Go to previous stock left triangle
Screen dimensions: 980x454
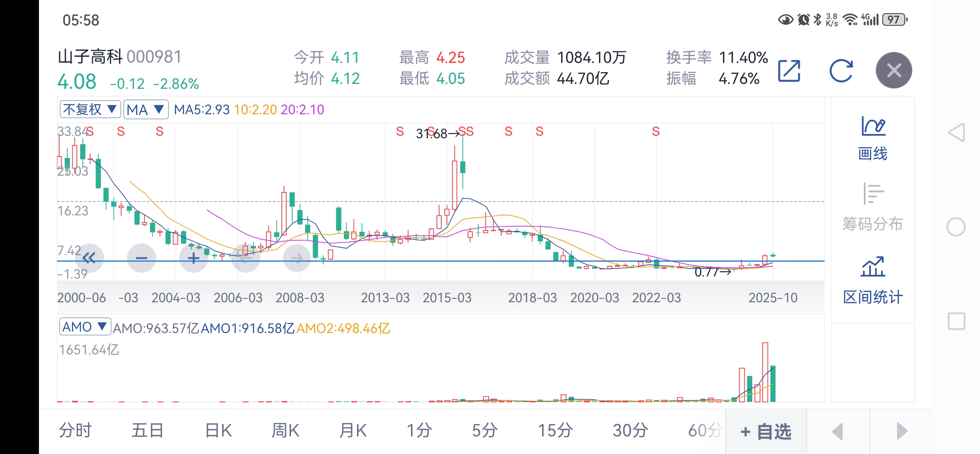(x=838, y=432)
